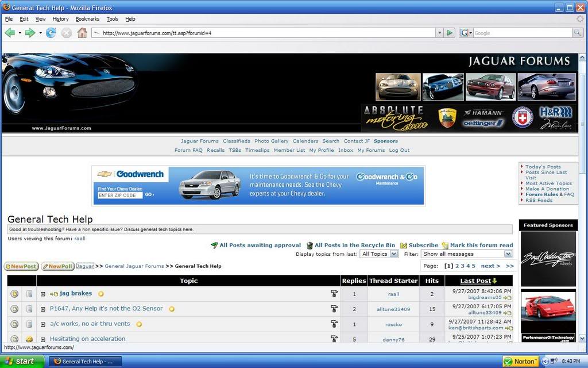This screenshot has width=588, height=368.
Task: Click the Firefox Forward arrow button
Action: point(30,33)
